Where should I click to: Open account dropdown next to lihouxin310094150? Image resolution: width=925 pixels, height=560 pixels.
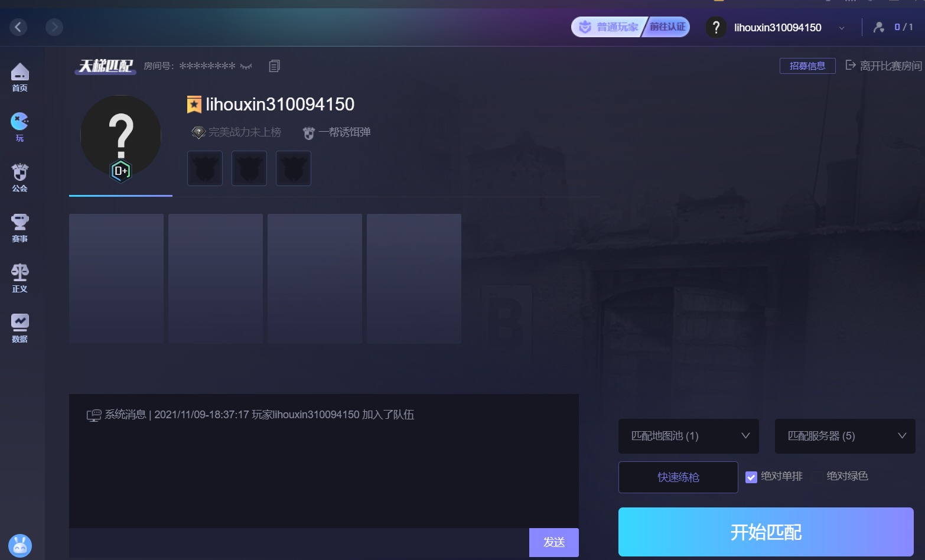(x=842, y=28)
